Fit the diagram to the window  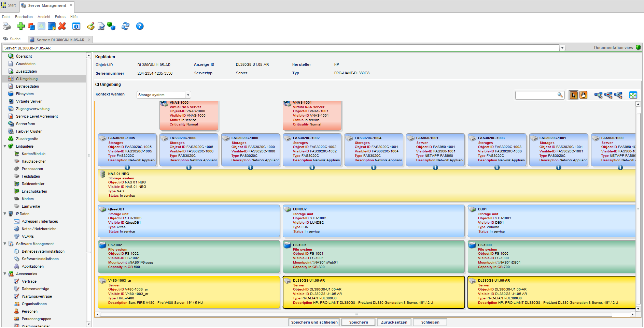[x=633, y=95]
